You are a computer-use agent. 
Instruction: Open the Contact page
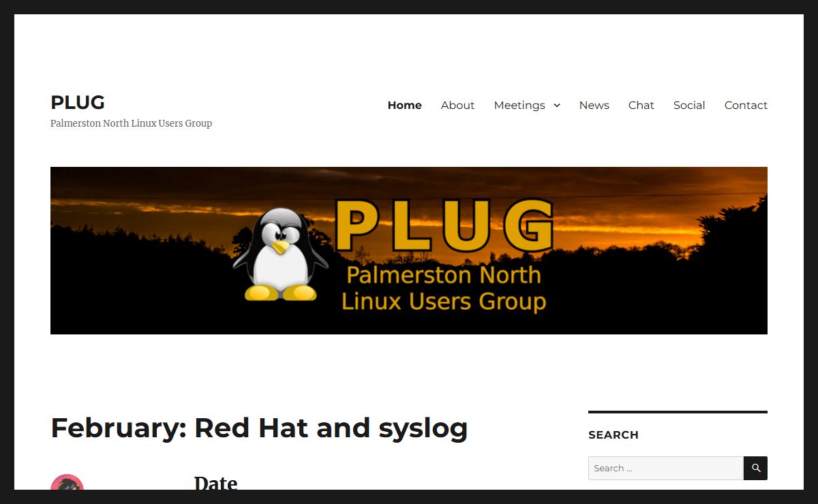point(746,105)
